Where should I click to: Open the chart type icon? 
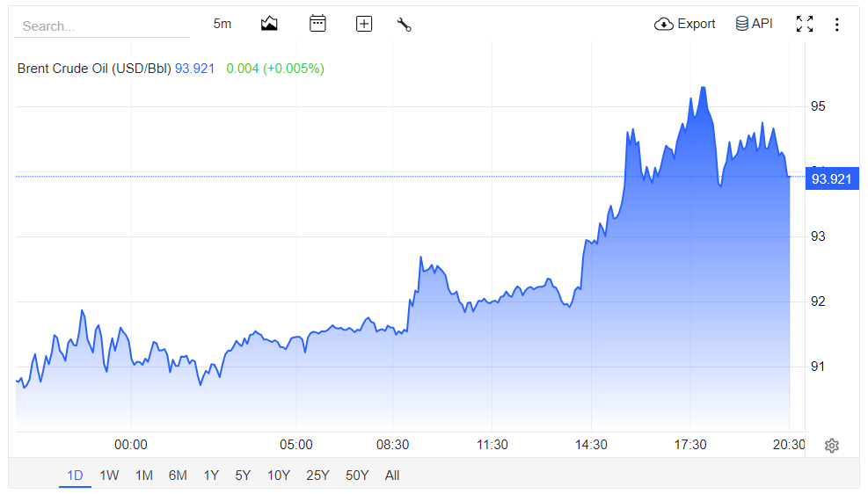coord(269,24)
